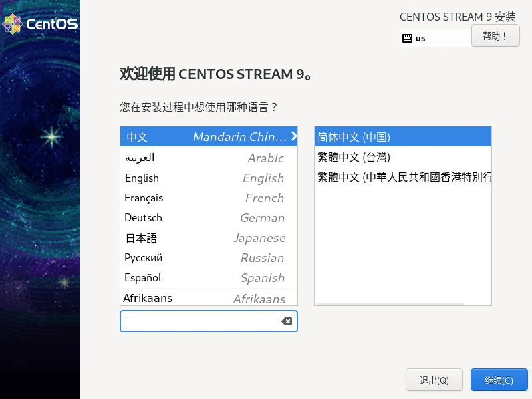Click the 继续(C) continue button
This screenshot has width=532, height=399.
[499, 380]
